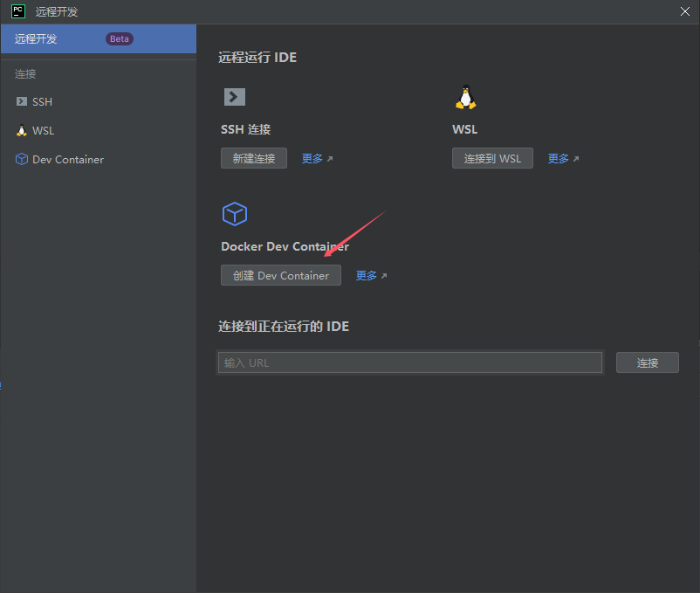
Task: Open 更多 link next to 新建连接
Action: pyautogui.click(x=317, y=159)
